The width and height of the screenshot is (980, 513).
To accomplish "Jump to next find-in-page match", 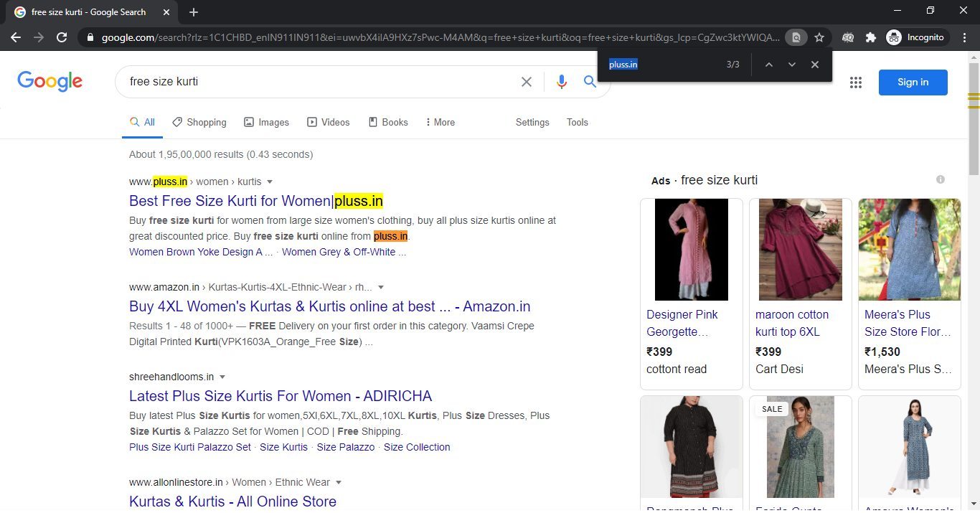I will [x=791, y=65].
